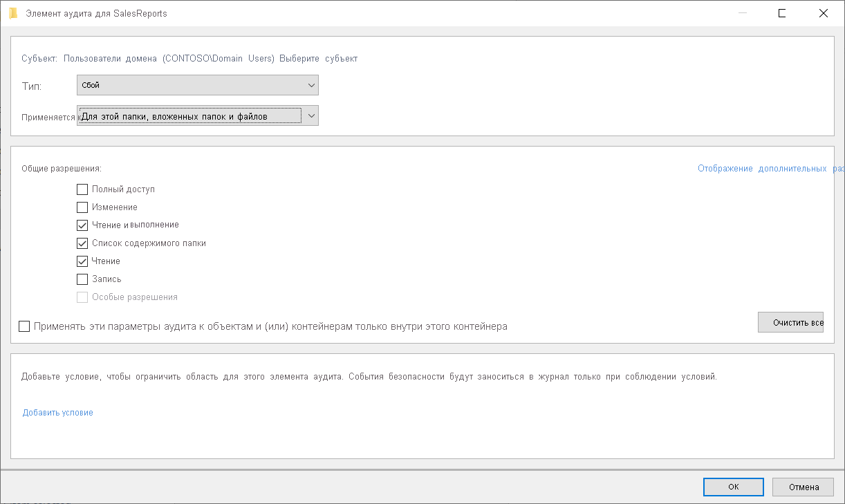Show advanced permissions via "Отображение дополнительных" link
845x504 pixels.
[759, 168]
